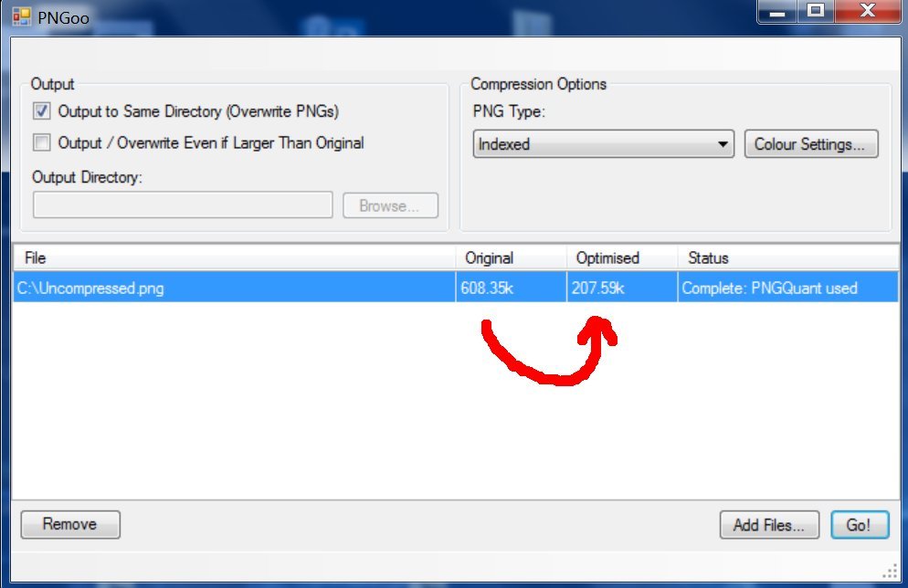Sort by Original column header
908x588 pixels.
512,258
